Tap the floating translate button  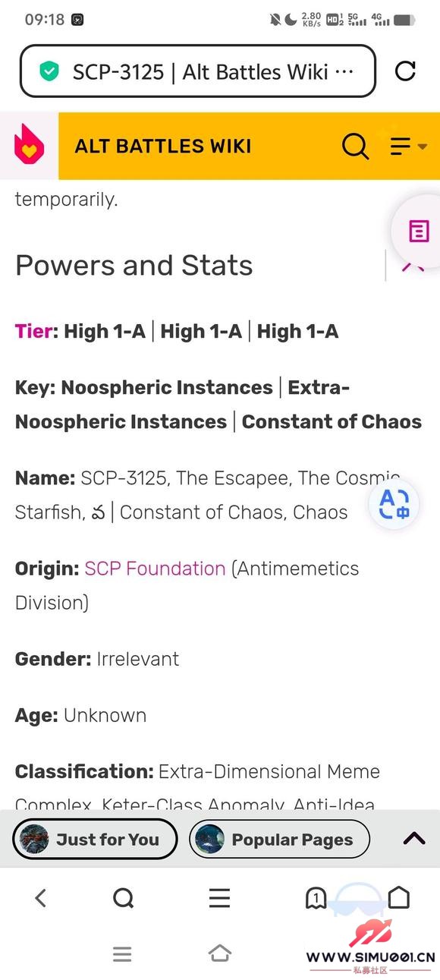[394, 503]
